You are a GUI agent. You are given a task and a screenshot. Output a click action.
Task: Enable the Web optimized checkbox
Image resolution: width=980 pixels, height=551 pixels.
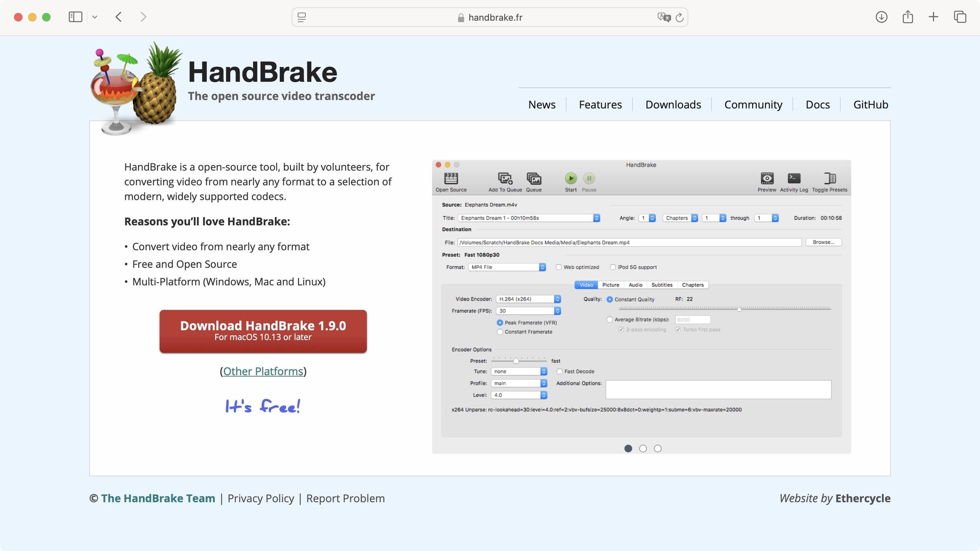click(x=559, y=267)
